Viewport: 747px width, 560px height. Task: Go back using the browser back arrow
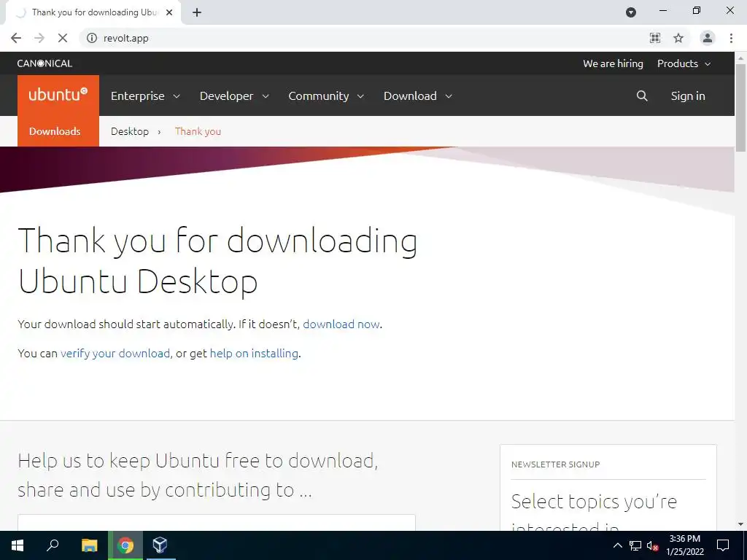[x=16, y=38]
